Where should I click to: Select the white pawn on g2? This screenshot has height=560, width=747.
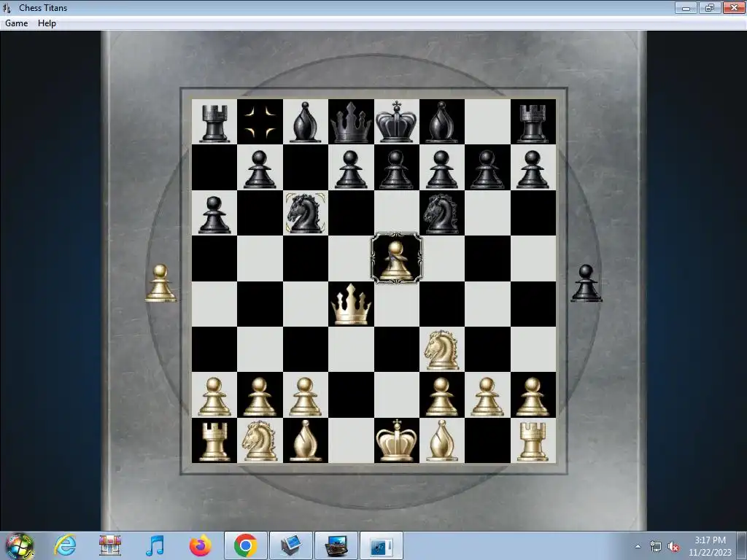487,397
